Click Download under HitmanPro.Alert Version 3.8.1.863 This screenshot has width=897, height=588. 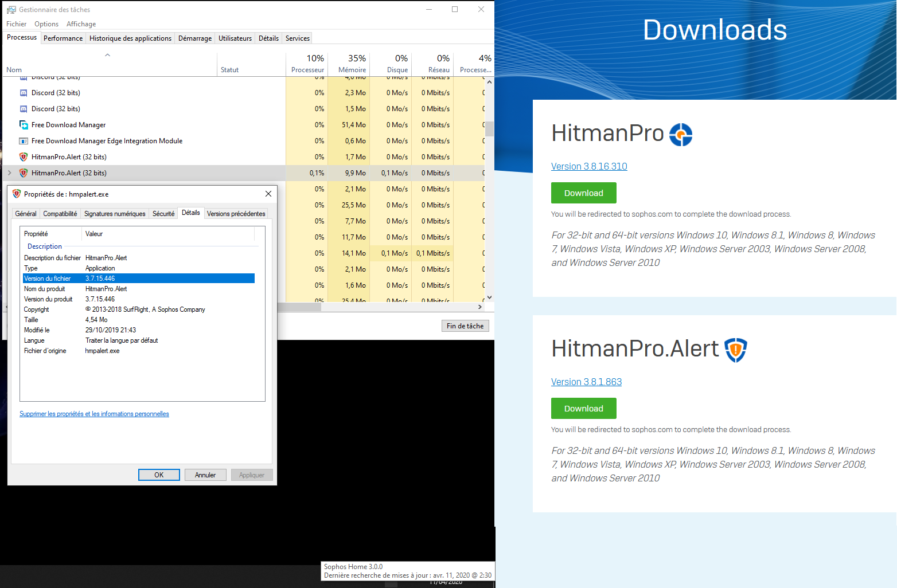(584, 409)
